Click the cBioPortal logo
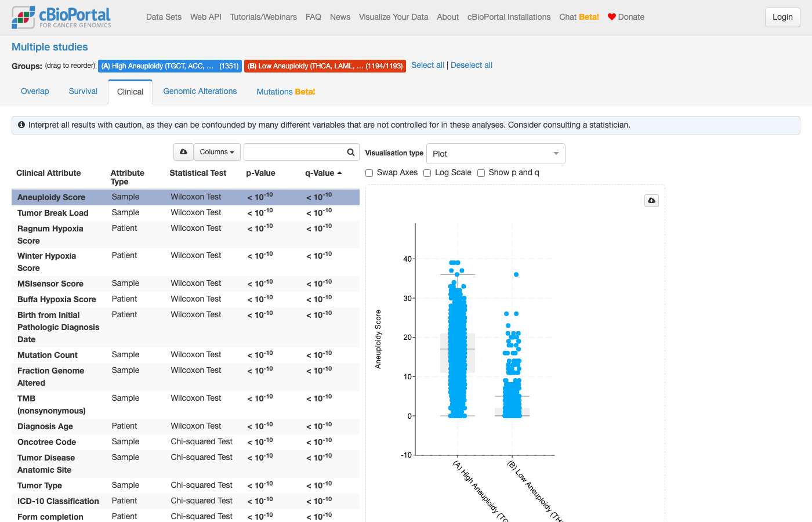 point(61,17)
